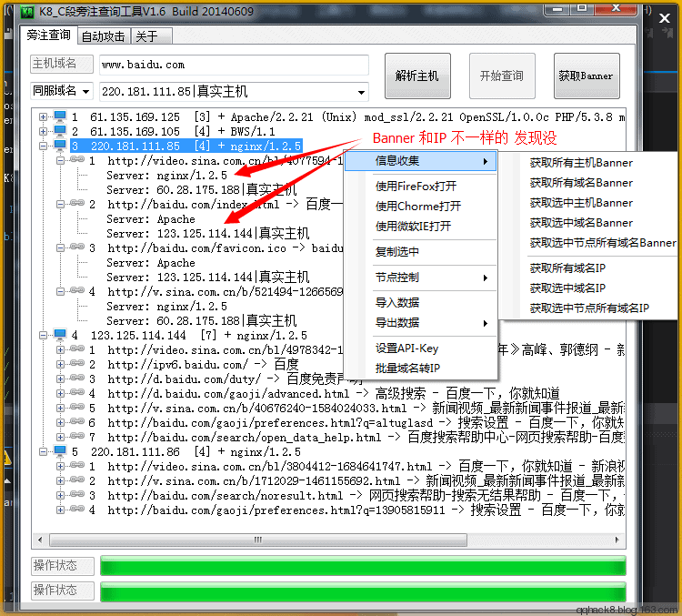
Task: Collapse the 220.181.111.86 host node
Action: click(43, 452)
